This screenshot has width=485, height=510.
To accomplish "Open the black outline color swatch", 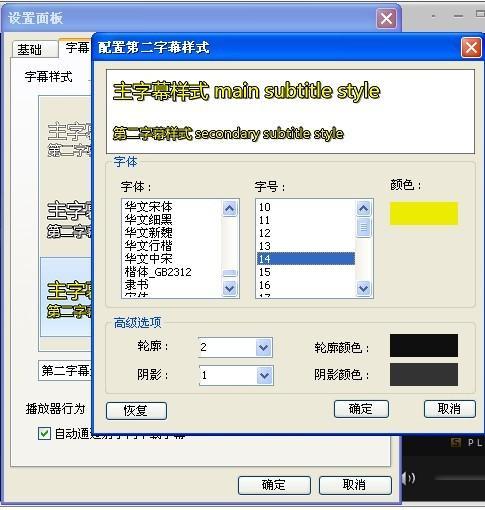I will (424, 346).
